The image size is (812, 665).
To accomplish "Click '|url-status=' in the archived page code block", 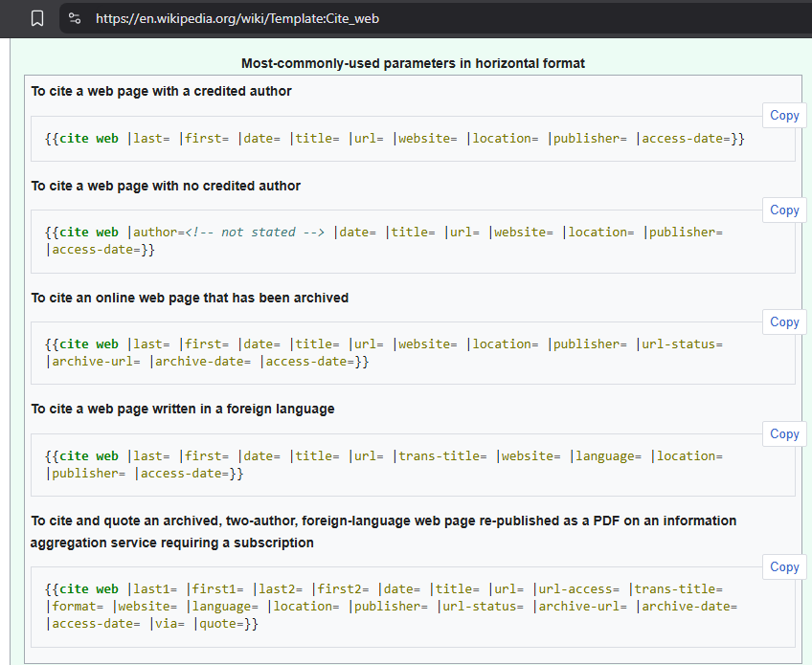I will [679, 344].
